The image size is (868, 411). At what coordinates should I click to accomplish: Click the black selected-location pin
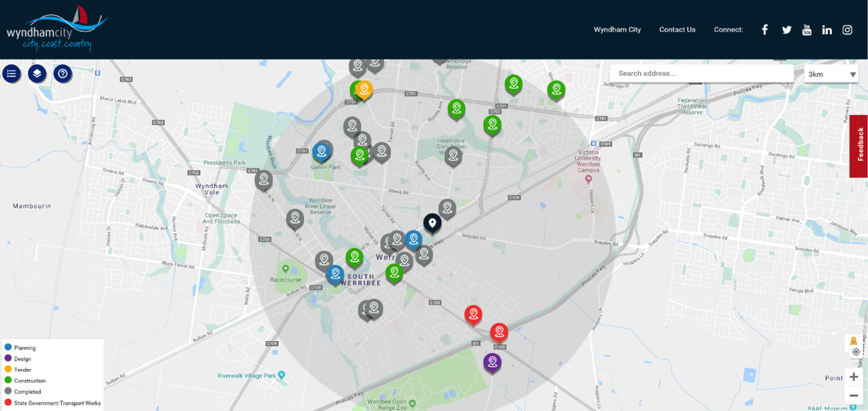click(432, 223)
